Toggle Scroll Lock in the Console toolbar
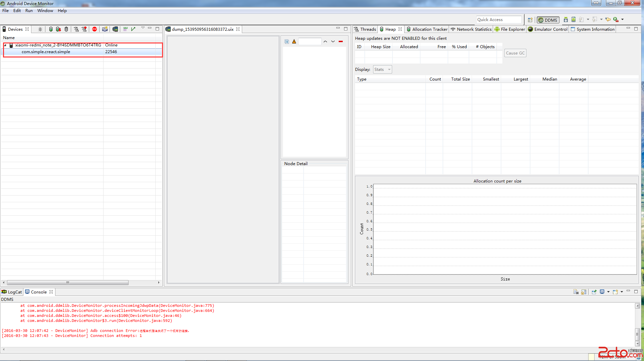This screenshot has width=644, height=361. (x=584, y=292)
